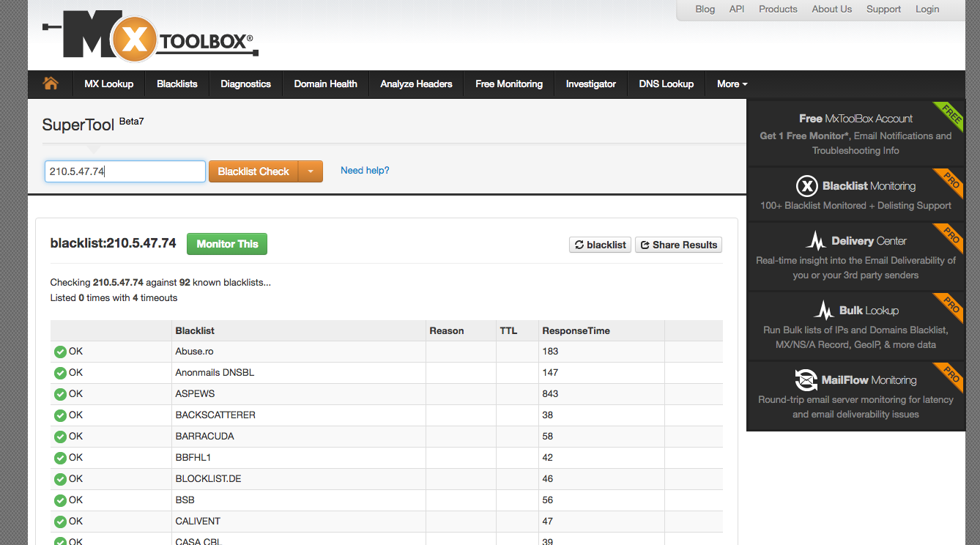Click the IP address input field
The image size is (980, 545).
tap(125, 171)
